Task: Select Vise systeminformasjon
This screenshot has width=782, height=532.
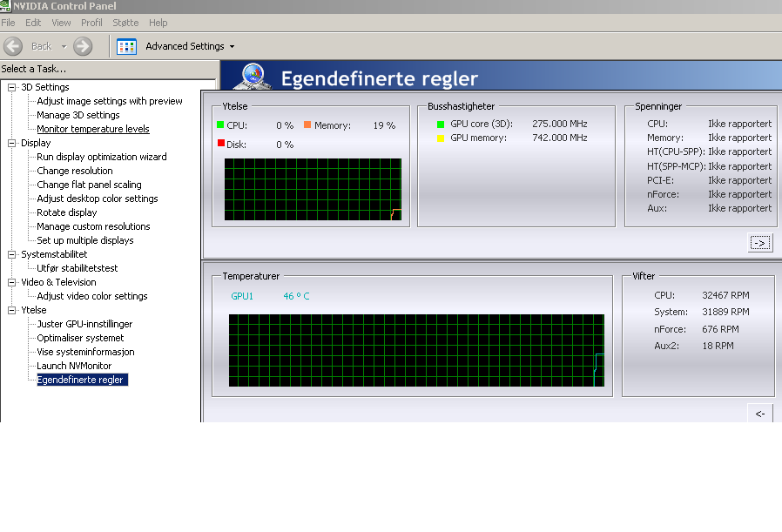Action: pos(86,352)
